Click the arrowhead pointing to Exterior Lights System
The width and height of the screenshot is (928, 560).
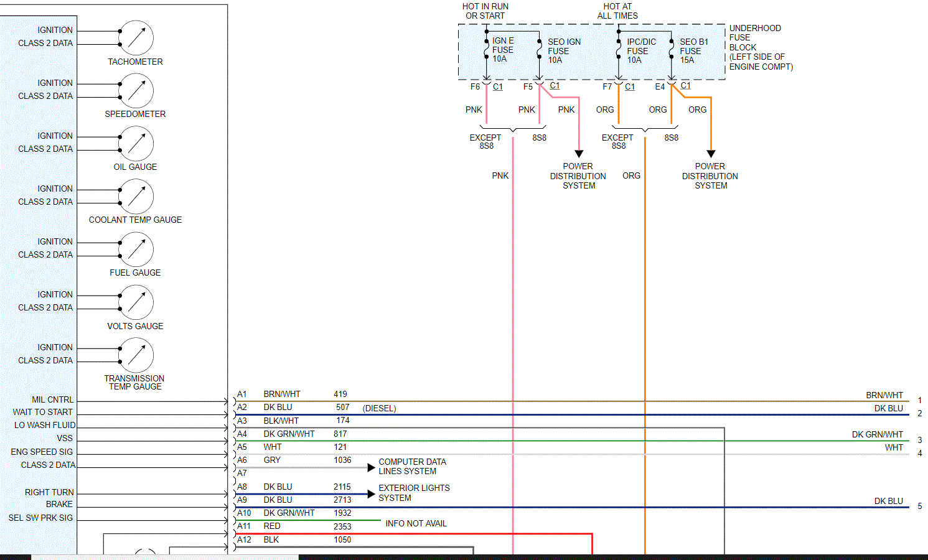372,494
